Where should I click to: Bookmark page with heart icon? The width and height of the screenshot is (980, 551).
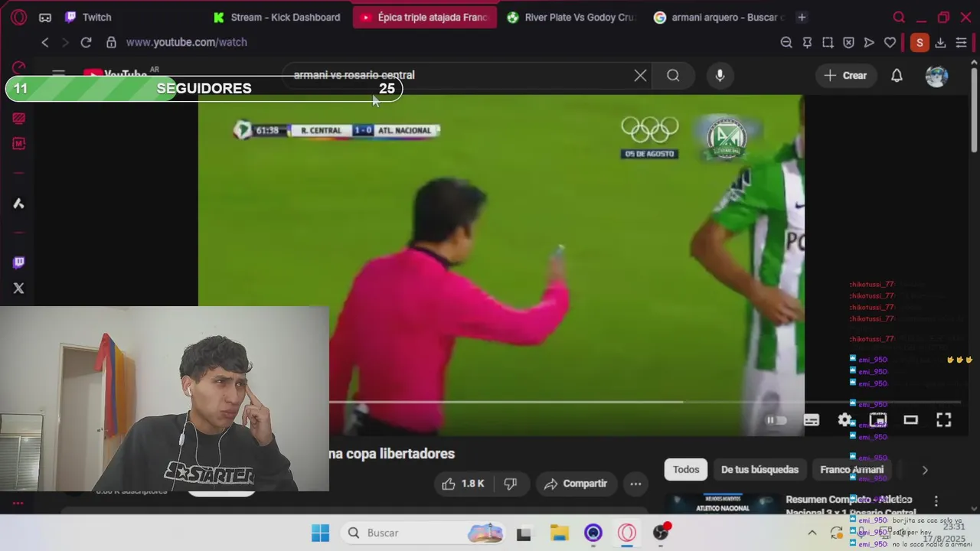coord(890,42)
